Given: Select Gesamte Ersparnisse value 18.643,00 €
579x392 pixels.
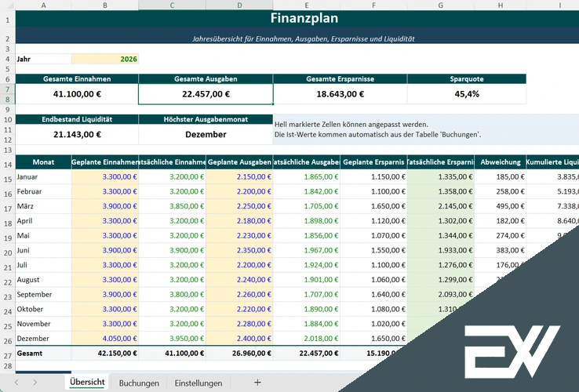Looking at the screenshot, I should coord(340,94).
